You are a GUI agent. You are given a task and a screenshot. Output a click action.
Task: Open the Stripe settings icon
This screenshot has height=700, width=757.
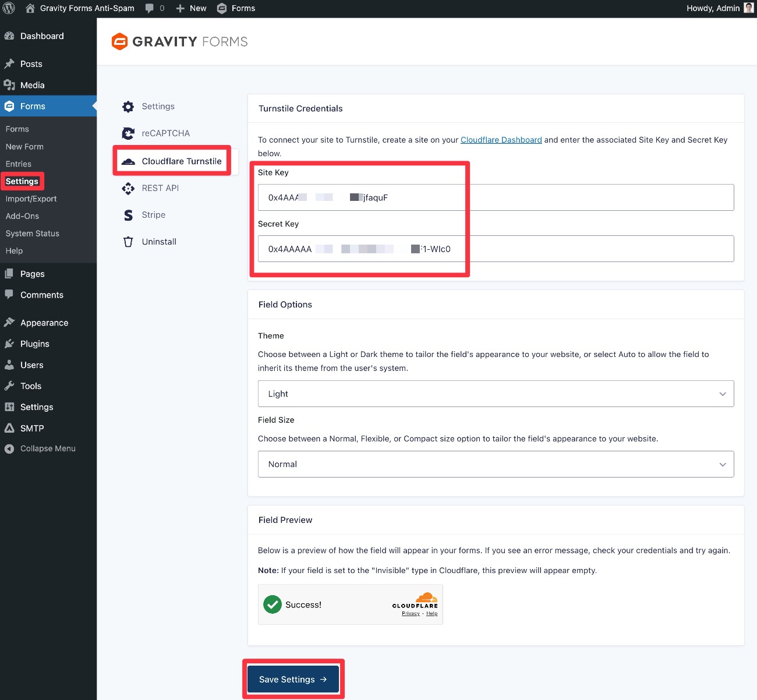click(x=128, y=215)
